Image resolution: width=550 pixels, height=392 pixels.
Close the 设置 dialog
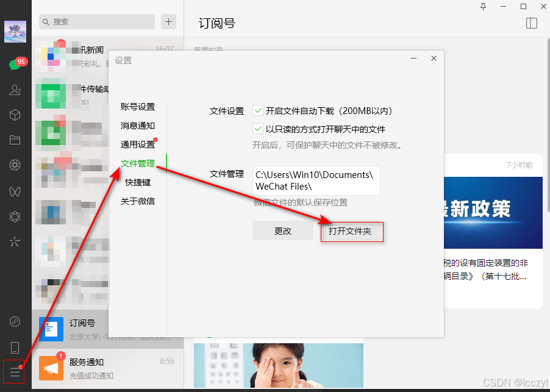coord(434,58)
